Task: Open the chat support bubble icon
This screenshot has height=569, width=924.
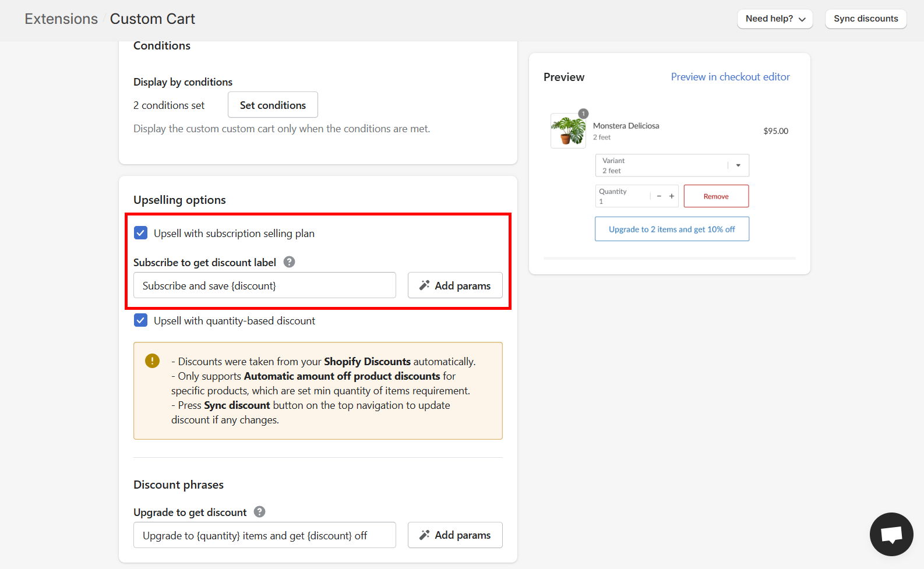Action: 891,534
